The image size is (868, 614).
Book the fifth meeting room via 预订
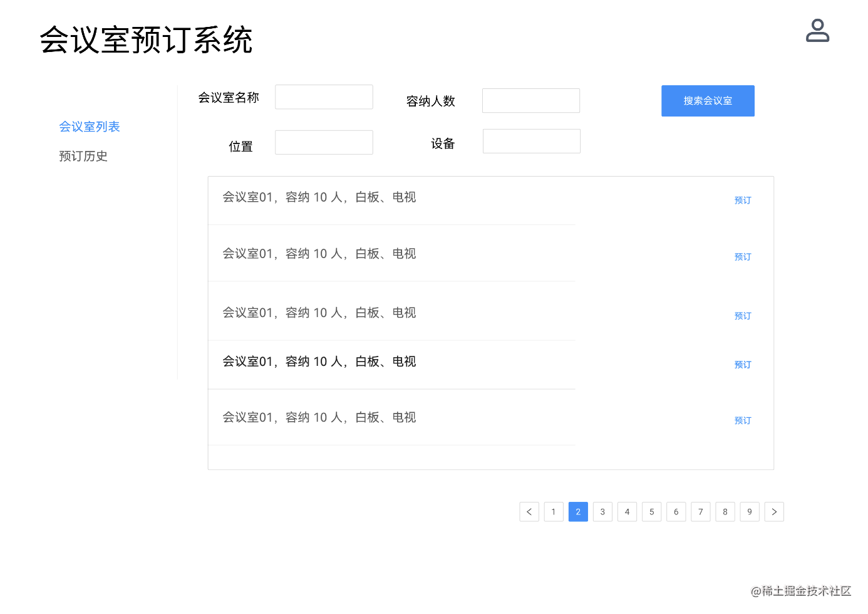(x=743, y=420)
